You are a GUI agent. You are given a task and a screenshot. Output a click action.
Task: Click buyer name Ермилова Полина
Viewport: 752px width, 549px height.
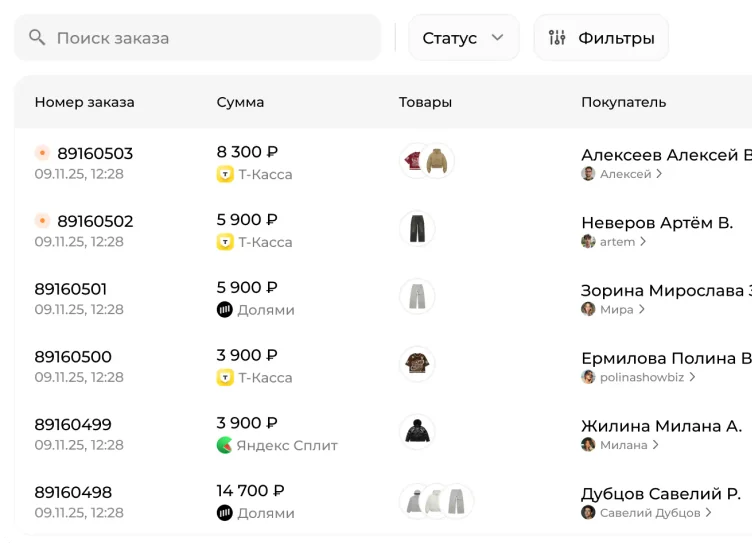pos(666,358)
